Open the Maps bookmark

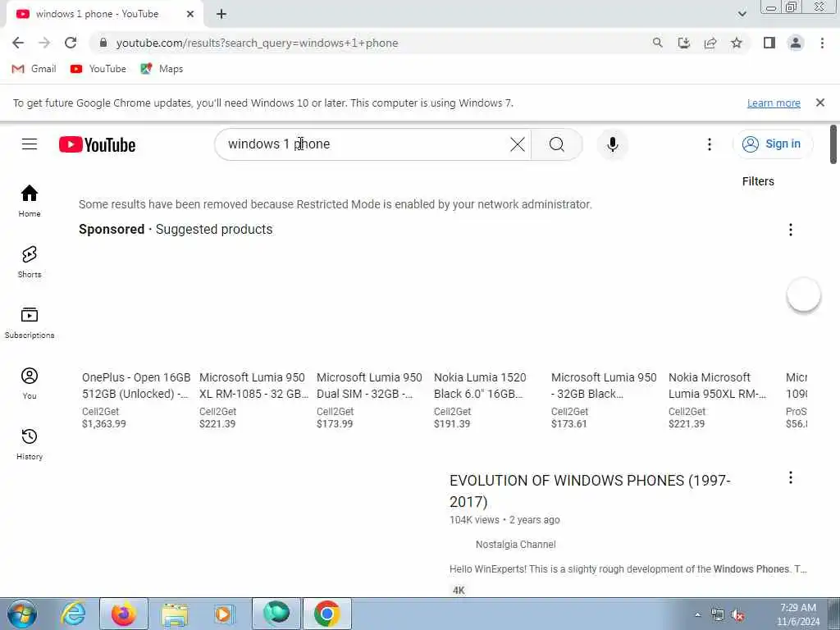(162, 69)
